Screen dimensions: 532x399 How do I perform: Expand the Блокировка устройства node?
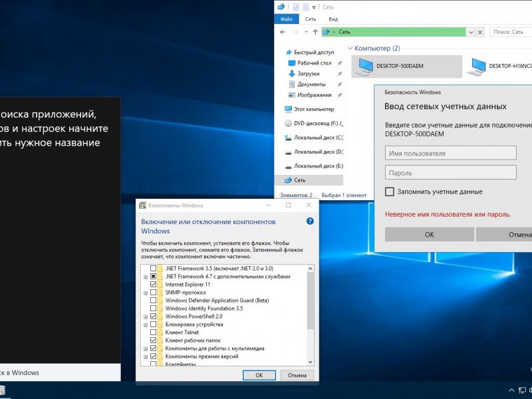[146, 325]
